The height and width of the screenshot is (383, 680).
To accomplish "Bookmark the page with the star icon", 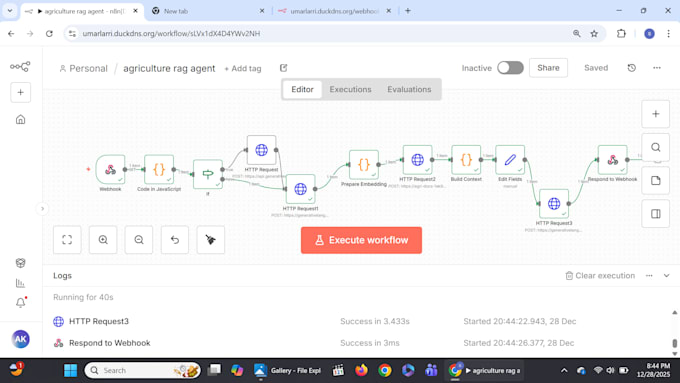I will coord(594,33).
